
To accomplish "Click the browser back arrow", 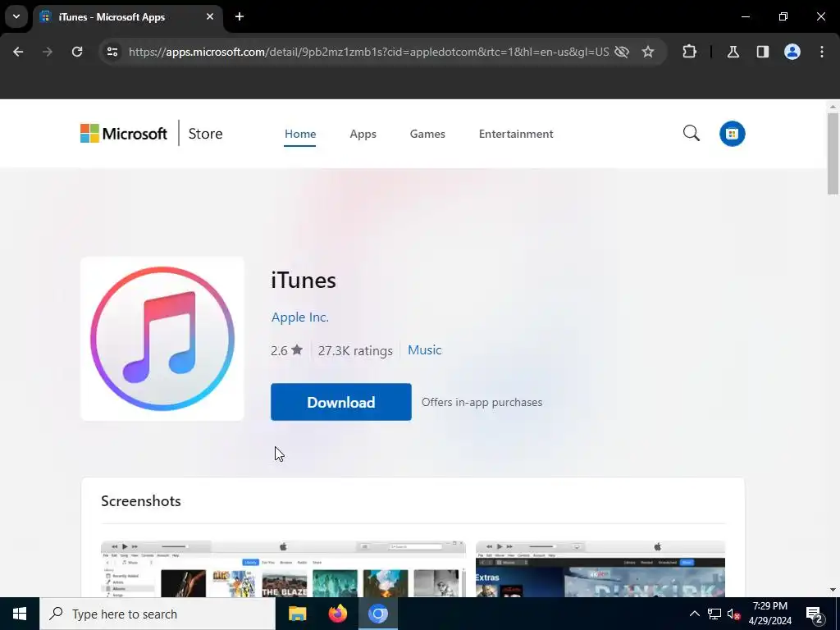I will click(x=18, y=52).
